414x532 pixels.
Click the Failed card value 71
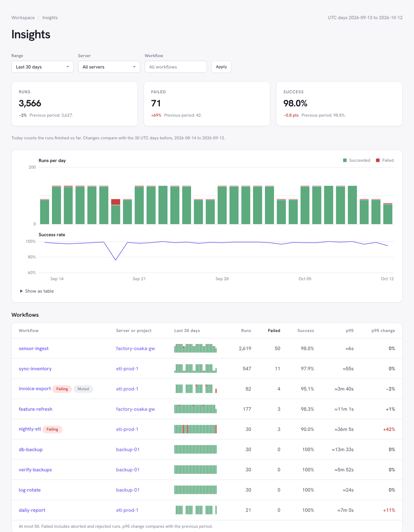click(156, 103)
